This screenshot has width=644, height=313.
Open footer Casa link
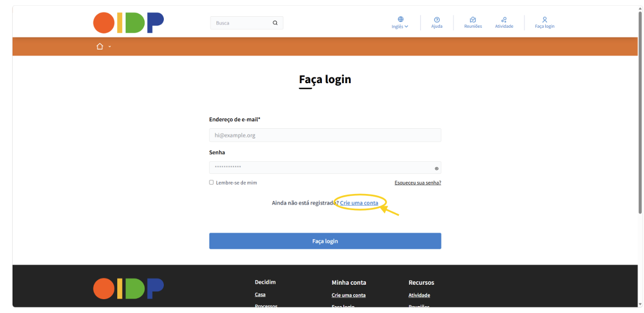[260, 295]
